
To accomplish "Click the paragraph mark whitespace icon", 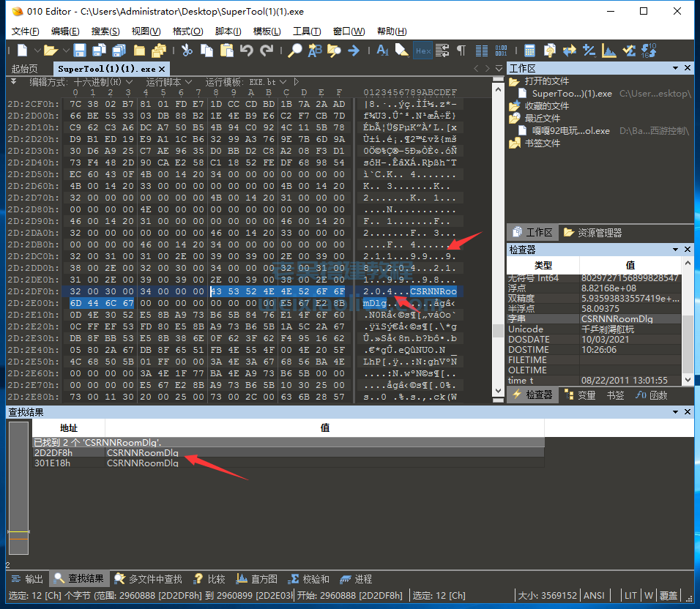I will [461, 51].
